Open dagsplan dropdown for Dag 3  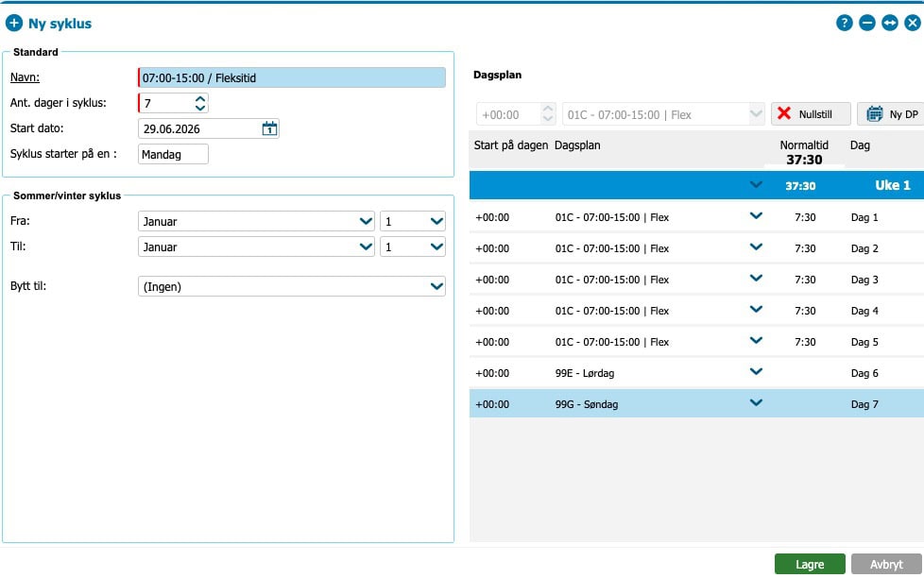point(756,279)
